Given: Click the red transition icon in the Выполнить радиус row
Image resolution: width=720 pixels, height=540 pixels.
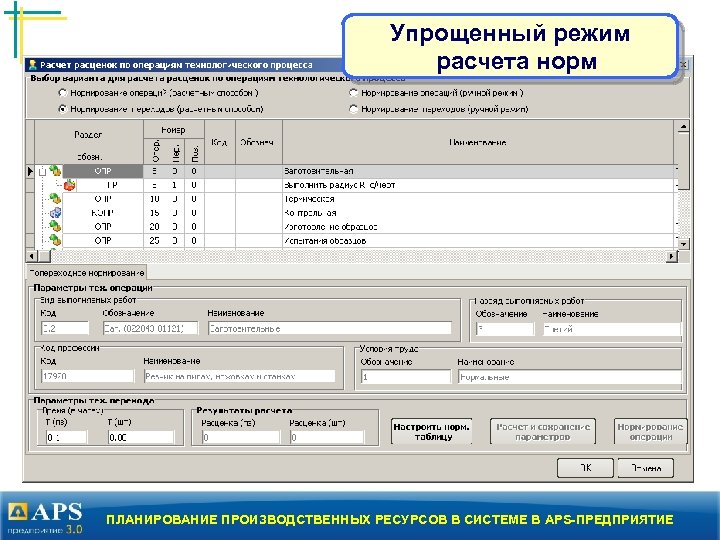Looking at the screenshot, I should click(69, 185).
